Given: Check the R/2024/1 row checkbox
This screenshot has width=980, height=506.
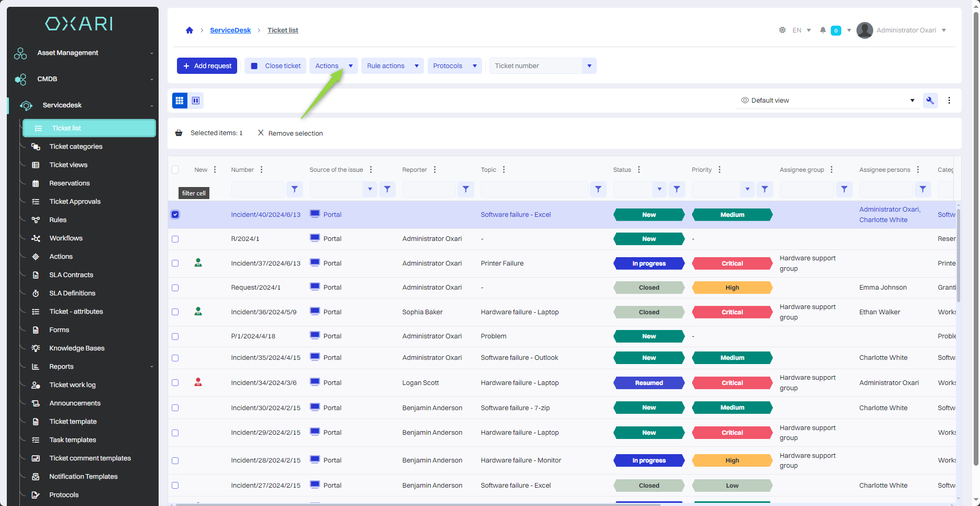Looking at the screenshot, I should pyautogui.click(x=175, y=239).
